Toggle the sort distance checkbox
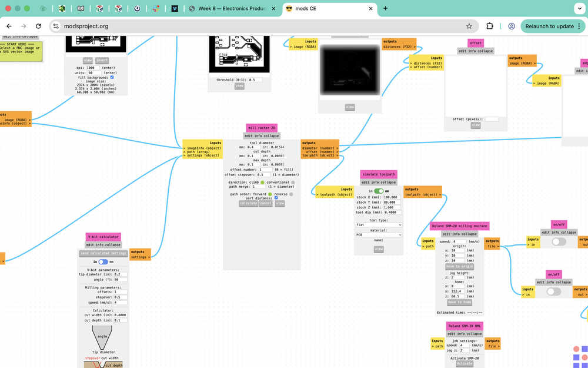The width and height of the screenshot is (588, 368). click(276, 198)
